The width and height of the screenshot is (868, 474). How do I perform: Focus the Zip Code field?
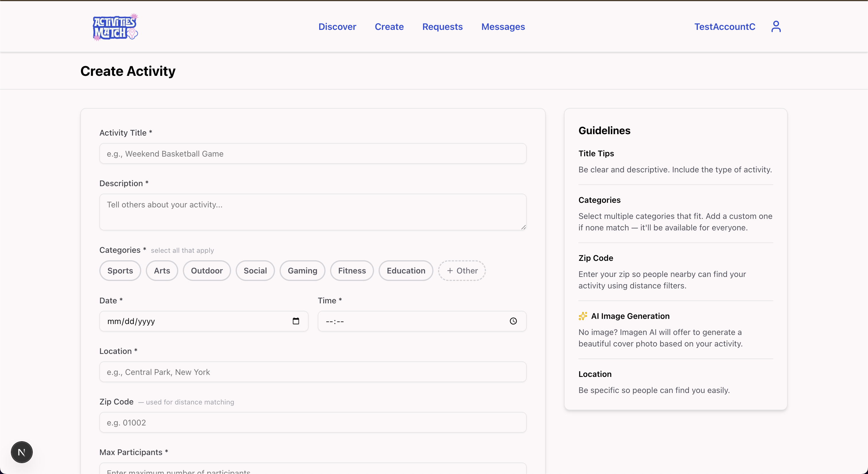coord(312,422)
